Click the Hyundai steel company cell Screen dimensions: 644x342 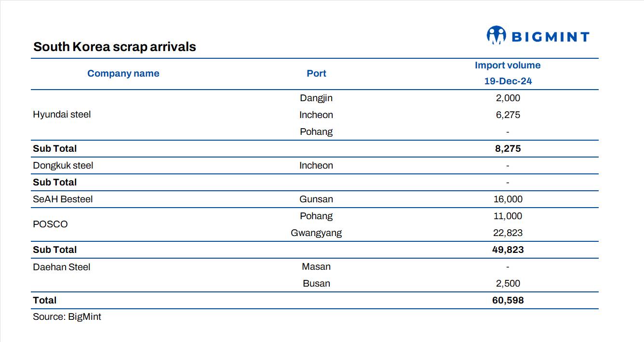(62, 115)
